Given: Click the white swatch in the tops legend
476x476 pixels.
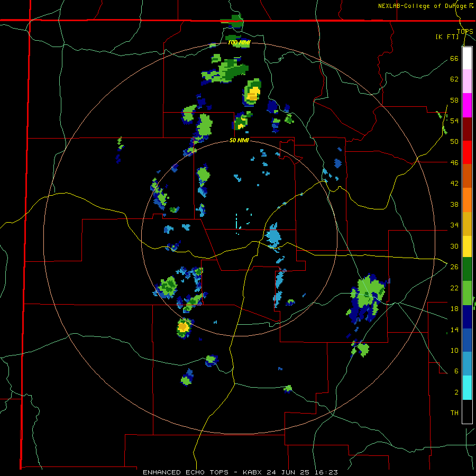Looking at the screenshot, I should (x=467, y=58).
